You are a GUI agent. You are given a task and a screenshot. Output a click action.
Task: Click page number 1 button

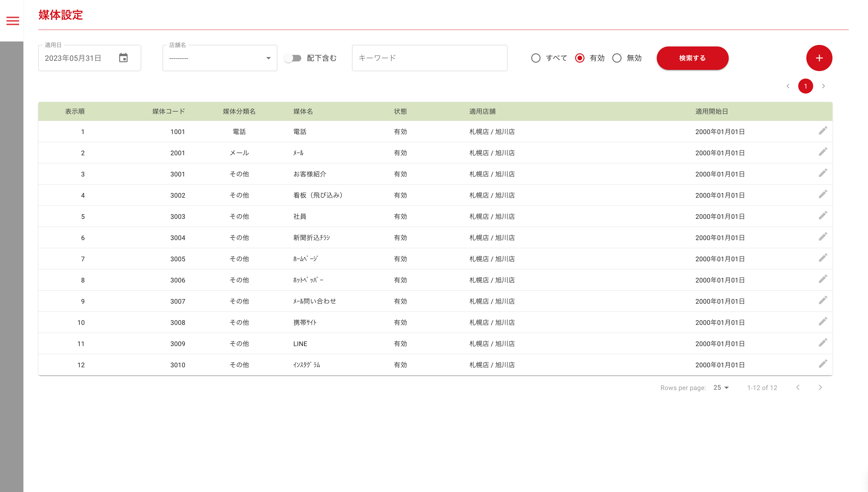click(x=805, y=86)
